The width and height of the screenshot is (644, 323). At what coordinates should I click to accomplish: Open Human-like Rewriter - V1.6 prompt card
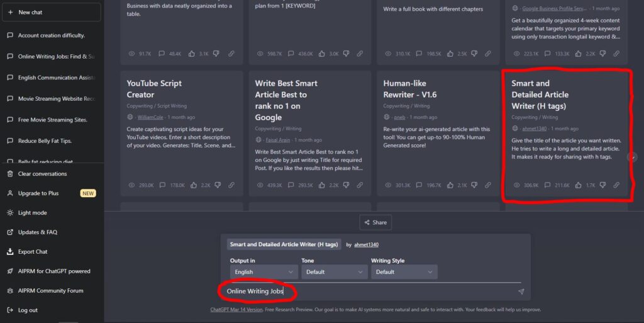click(438, 133)
